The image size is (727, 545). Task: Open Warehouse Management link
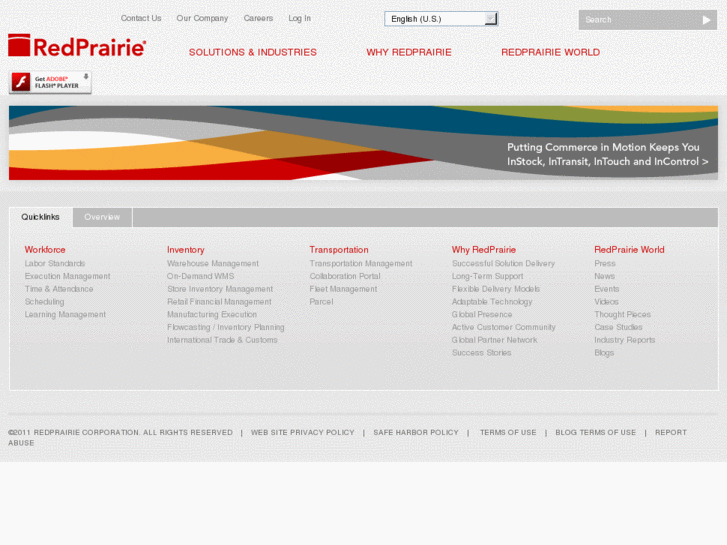[213, 263]
